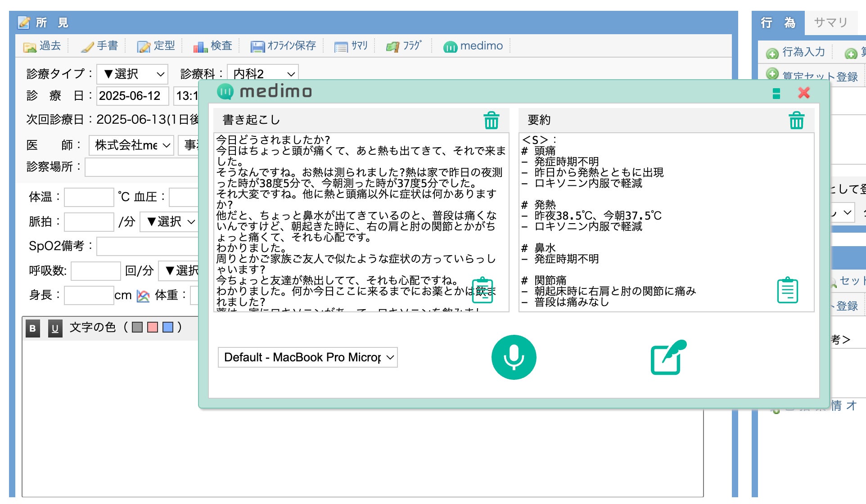
Task: Toggle underline text formatting
Action: pyautogui.click(x=55, y=328)
